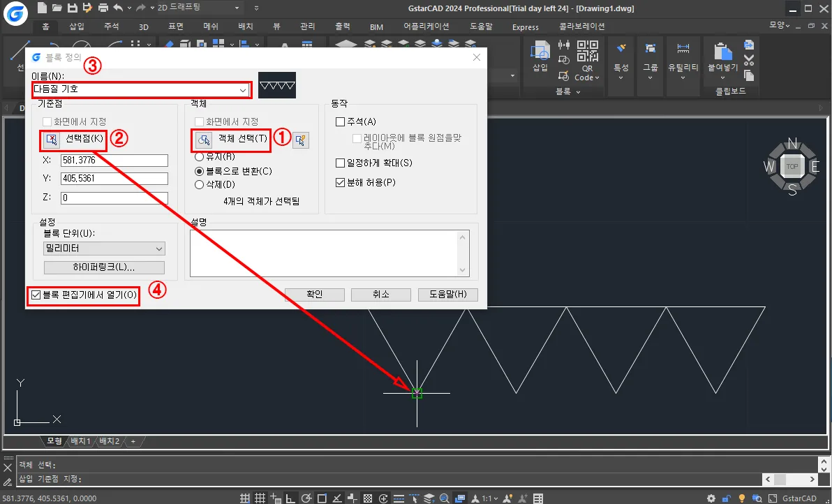The width and height of the screenshot is (832, 504).
Task: Click the 취소 (Cancel) button
Action: click(x=381, y=295)
